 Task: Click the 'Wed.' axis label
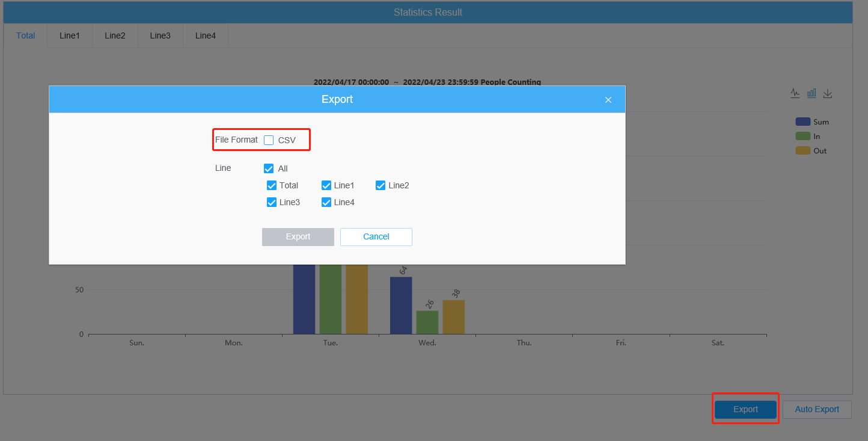tap(427, 343)
